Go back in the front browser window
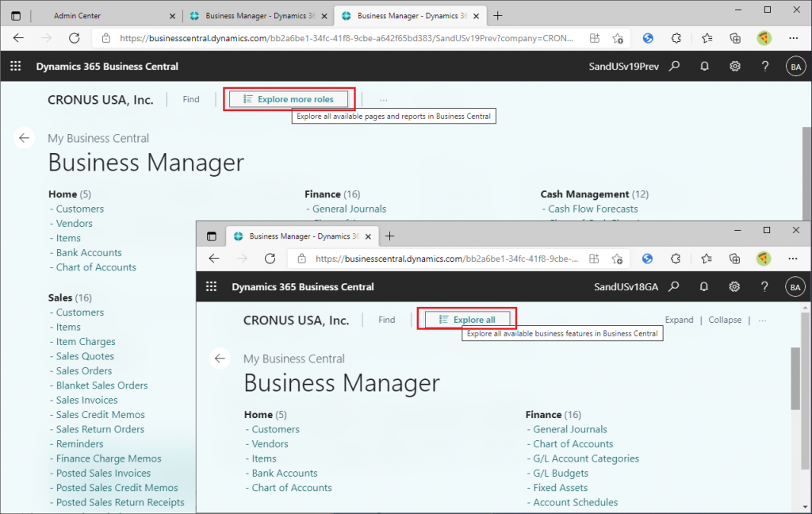This screenshot has height=514, width=812. point(214,259)
